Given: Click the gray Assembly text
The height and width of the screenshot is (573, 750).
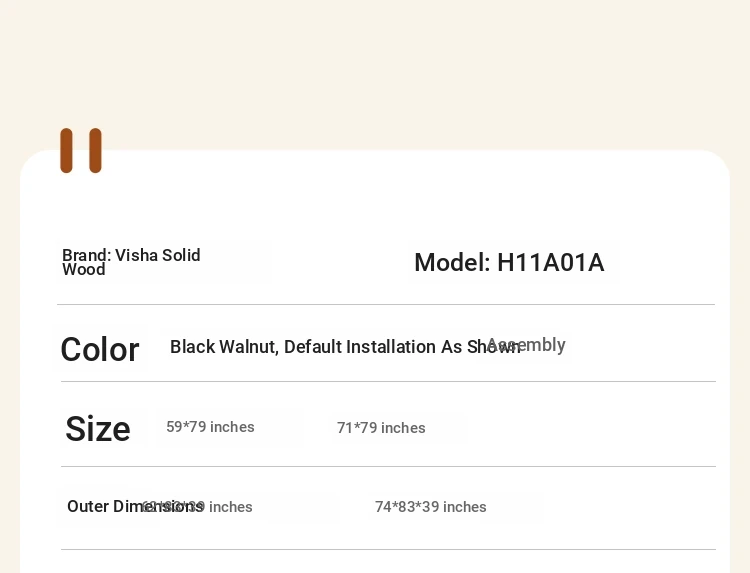Looking at the screenshot, I should [526, 345].
